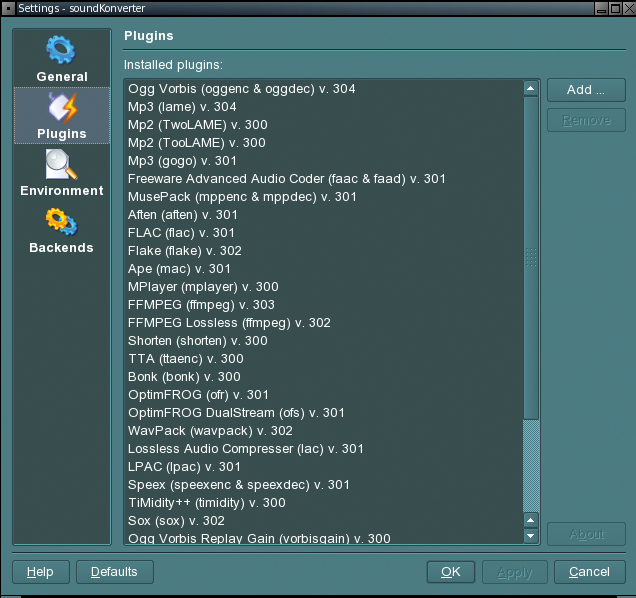Select Lossless Audio Compresser (lac) plugin

[323, 449]
